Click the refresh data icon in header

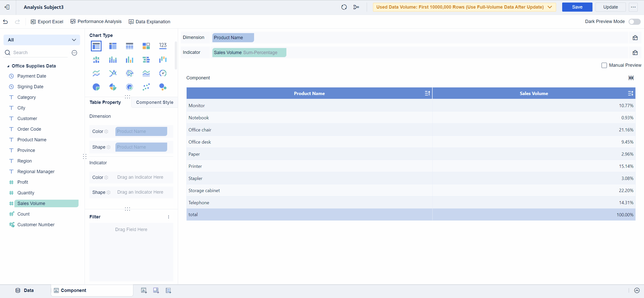344,7
